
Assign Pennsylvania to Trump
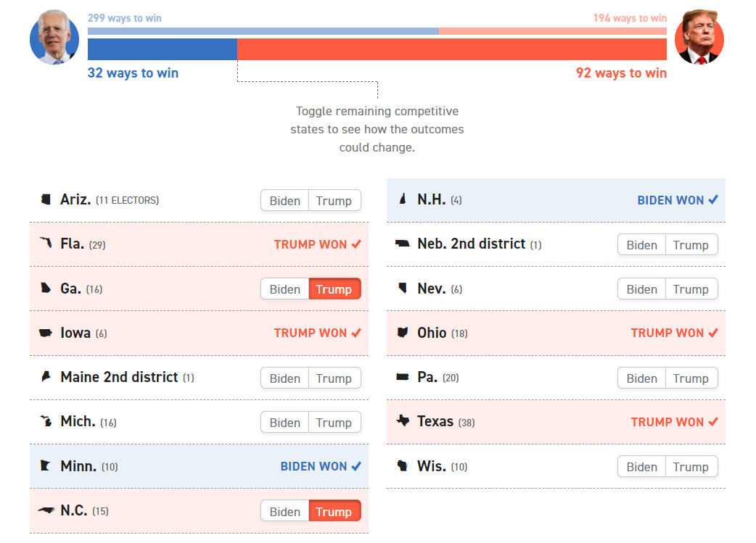(x=691, y=378)
